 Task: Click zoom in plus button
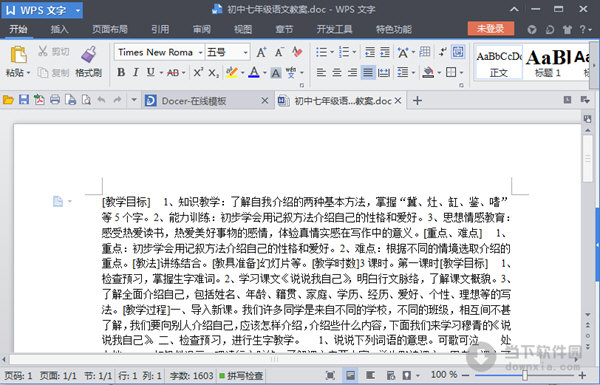(x=582, y=375)
